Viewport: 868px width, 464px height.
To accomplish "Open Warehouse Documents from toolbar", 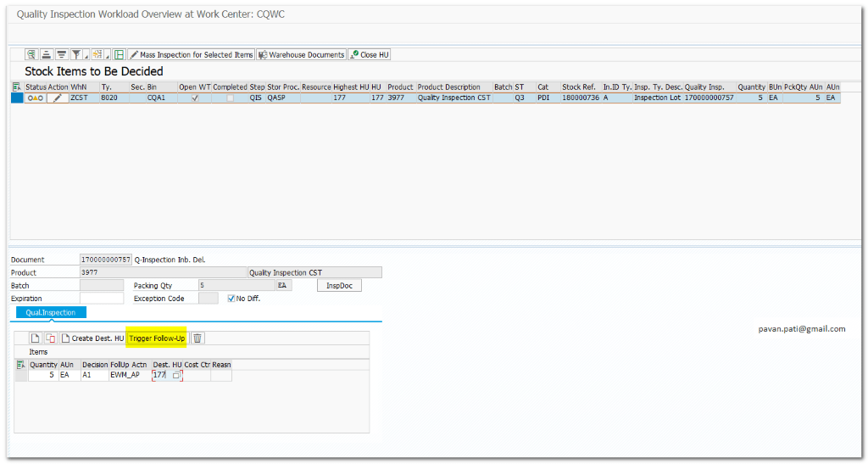I will point(302,54).
